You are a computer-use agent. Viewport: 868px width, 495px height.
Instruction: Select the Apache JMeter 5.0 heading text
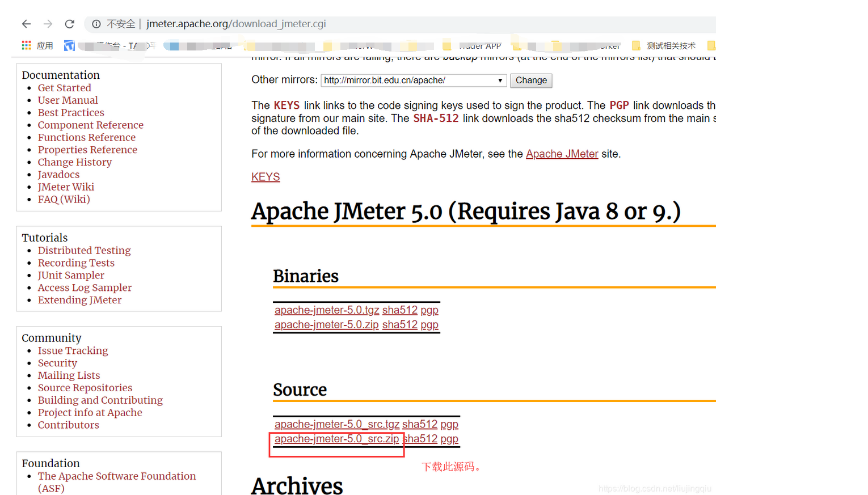(x=466, y=212)
